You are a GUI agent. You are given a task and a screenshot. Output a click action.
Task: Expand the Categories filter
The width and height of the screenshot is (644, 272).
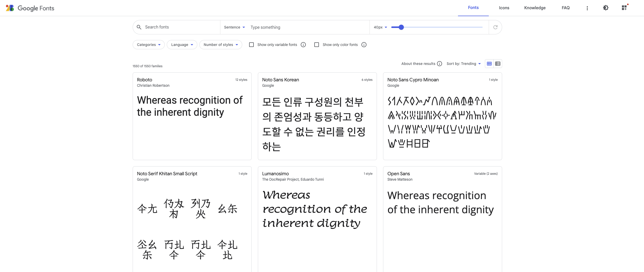tap(149, 45)
